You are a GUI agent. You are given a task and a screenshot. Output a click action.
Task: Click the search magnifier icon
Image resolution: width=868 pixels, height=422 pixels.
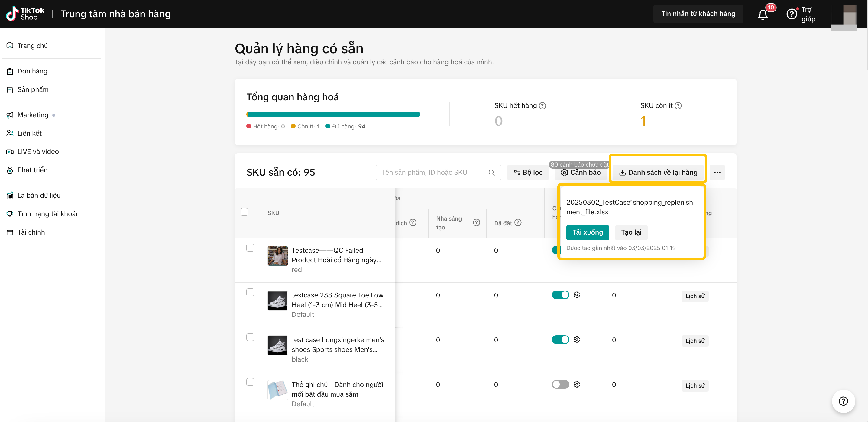(x=491, y=173)
